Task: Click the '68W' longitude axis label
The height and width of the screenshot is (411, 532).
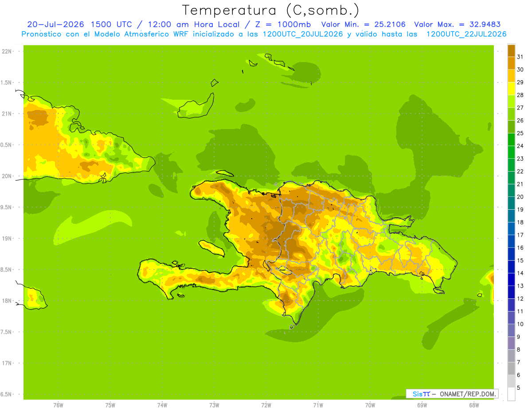Action: [474, 405]
